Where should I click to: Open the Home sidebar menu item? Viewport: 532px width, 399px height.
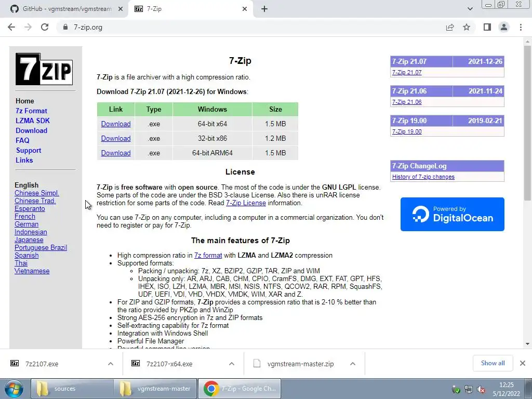click(x=25, y=101)
